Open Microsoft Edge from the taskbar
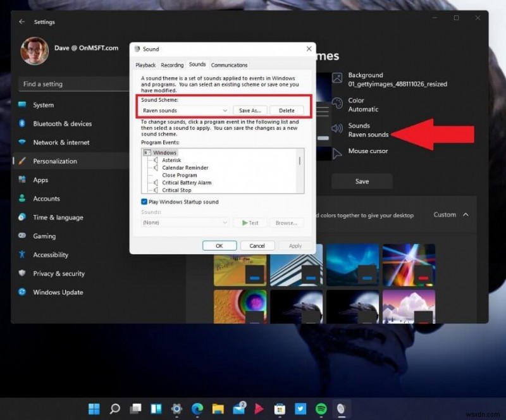 (x=199, y=408)
